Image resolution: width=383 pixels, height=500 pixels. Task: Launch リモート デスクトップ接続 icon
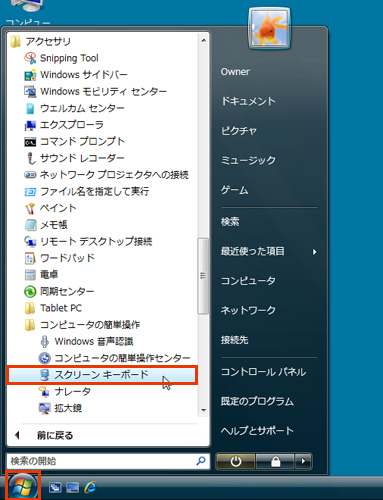pyautogui.click(x=30, y=241)
